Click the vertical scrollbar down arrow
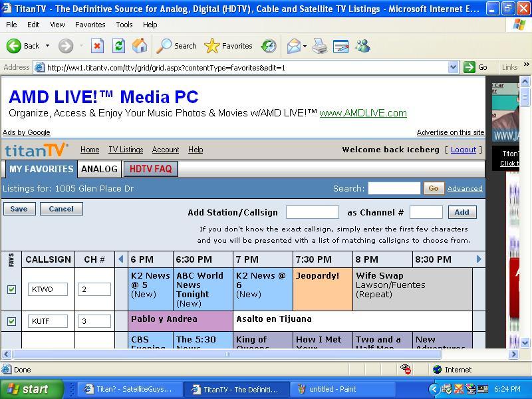Screen dimensions: 532x399 tap(525, 342)
